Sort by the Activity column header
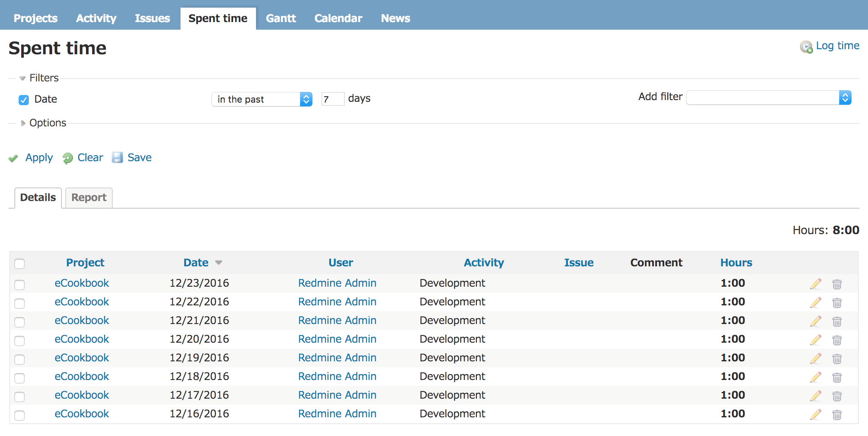 pos(484,263)
